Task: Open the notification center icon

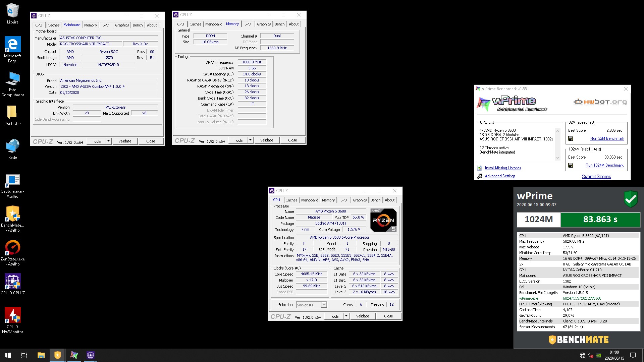Action: click(633, 355)
